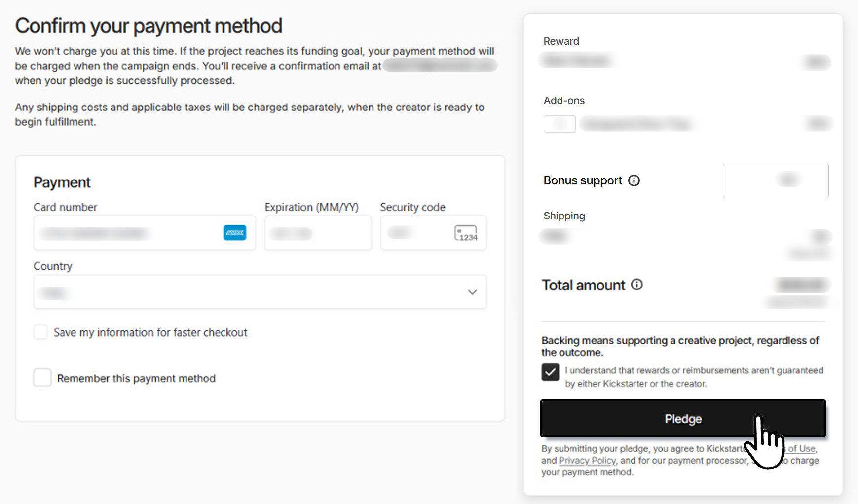Viewport: 858px width, 504px height.
Task: Enable Save my information for faster checkout
Action: click(41, 332)
